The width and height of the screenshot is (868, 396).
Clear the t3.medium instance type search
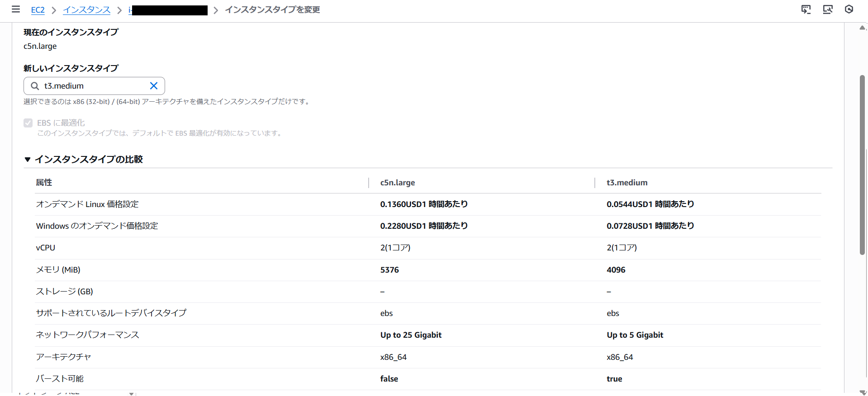(x=154, y=86)
